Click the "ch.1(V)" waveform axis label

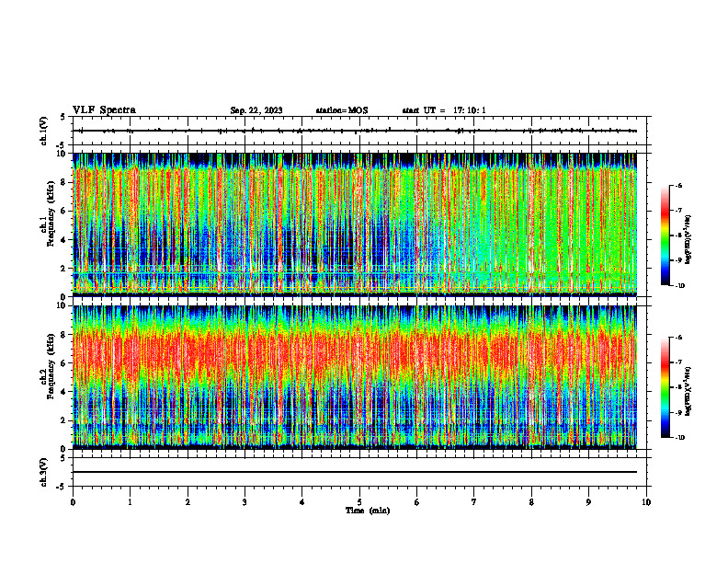[x=44, y=131]
